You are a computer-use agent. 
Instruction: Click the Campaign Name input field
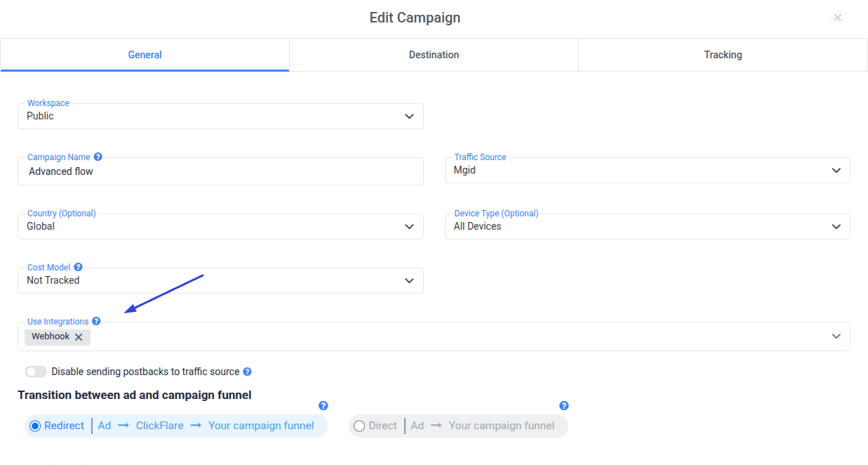(x=220, y=171)
